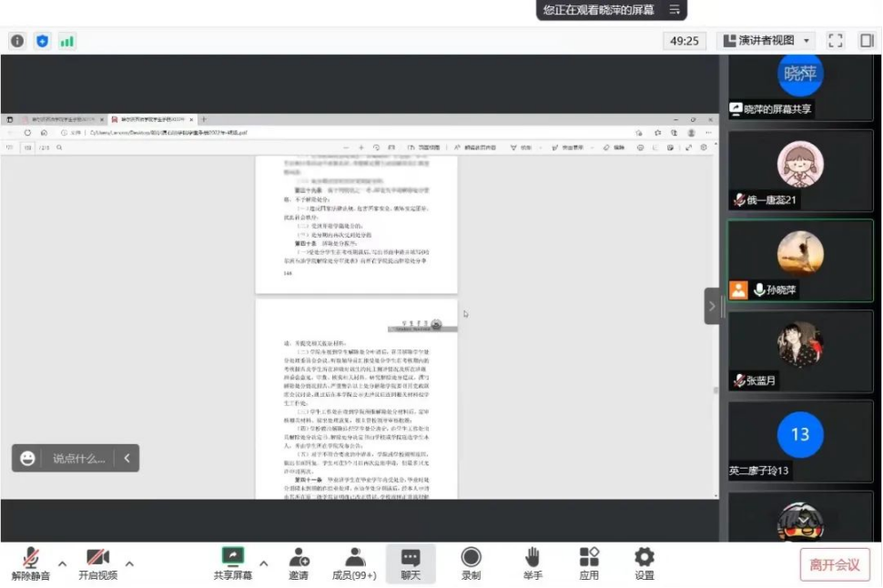
Task: Click 共享屏幕 share screen button
Action: click(233, 563)
